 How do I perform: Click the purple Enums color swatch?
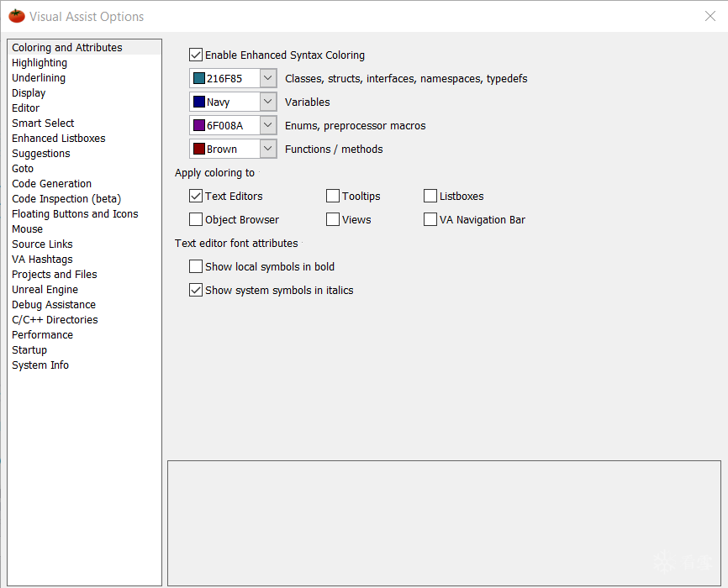(199, 125)
